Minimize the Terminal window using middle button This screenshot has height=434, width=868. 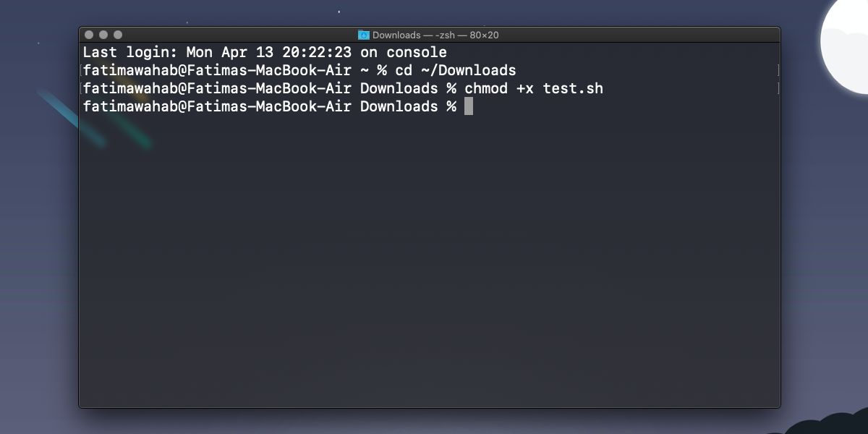[x=103, y=35]
